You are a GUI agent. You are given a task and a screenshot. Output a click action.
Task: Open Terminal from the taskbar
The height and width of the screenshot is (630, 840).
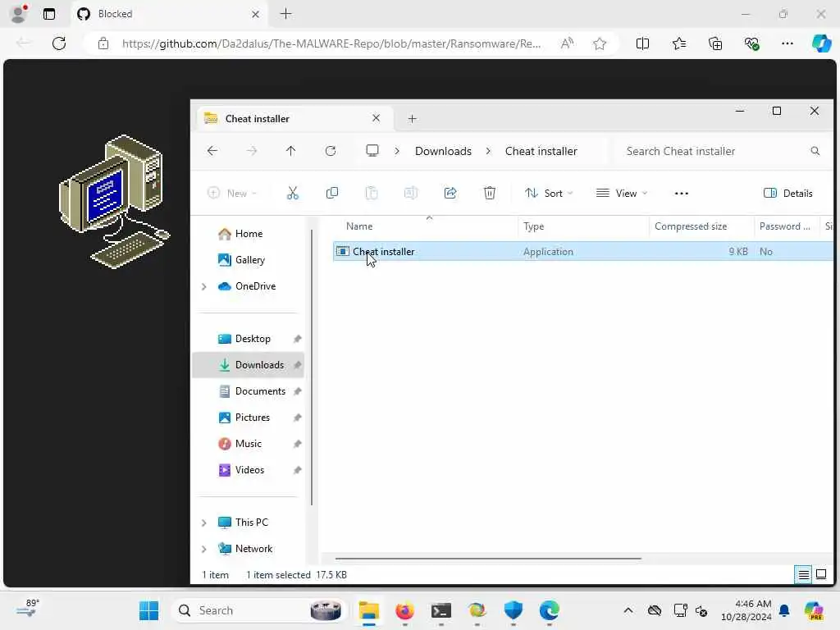pos(441,610)
